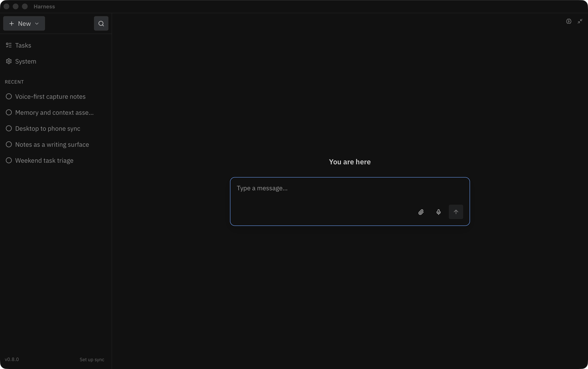Open Memory and context asse... conversation
Viewport: 588px width, 369px height.
click(56, 113)
